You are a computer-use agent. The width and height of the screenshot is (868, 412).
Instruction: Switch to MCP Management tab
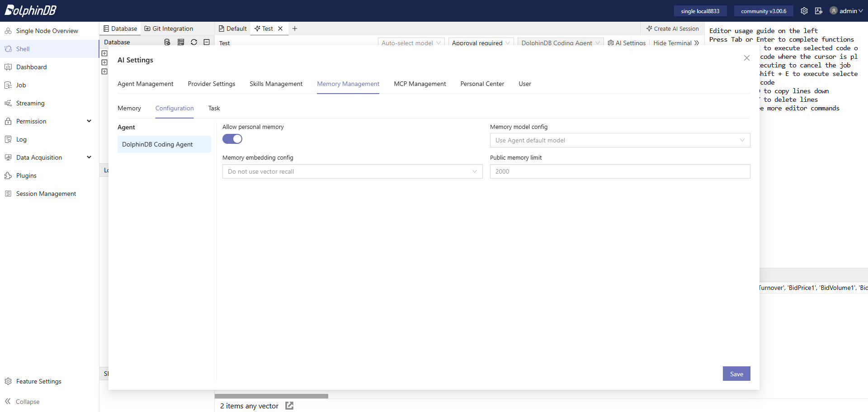pos(420,84)
